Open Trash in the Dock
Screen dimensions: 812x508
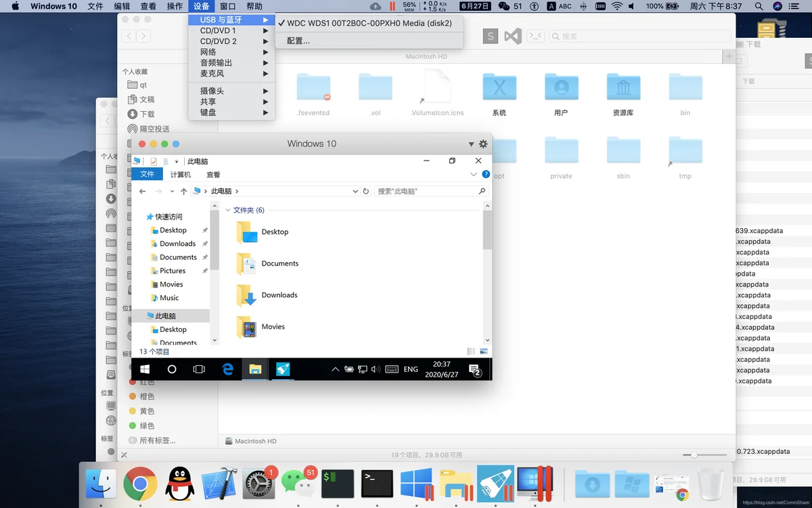(710, 484)
